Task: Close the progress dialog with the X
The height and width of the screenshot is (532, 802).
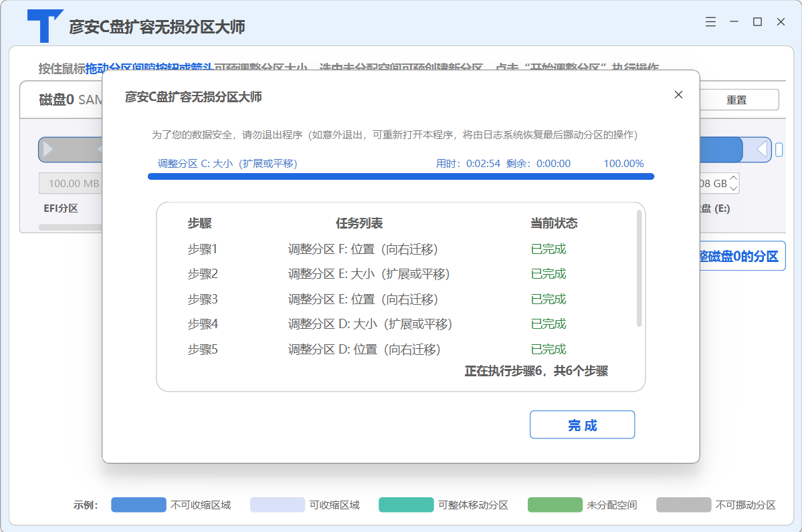Action: tap(678, 94)
